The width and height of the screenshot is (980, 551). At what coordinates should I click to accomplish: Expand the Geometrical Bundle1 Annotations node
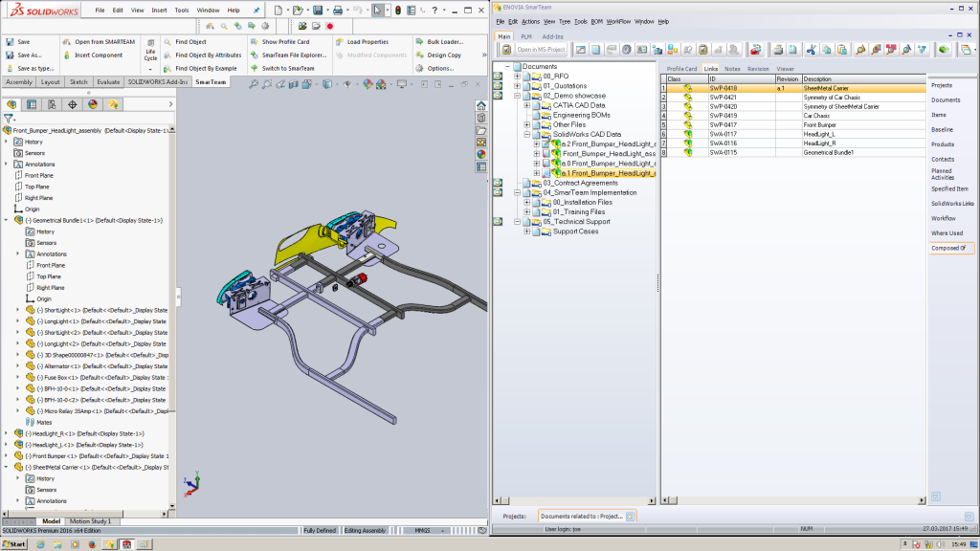click(18, 253)
